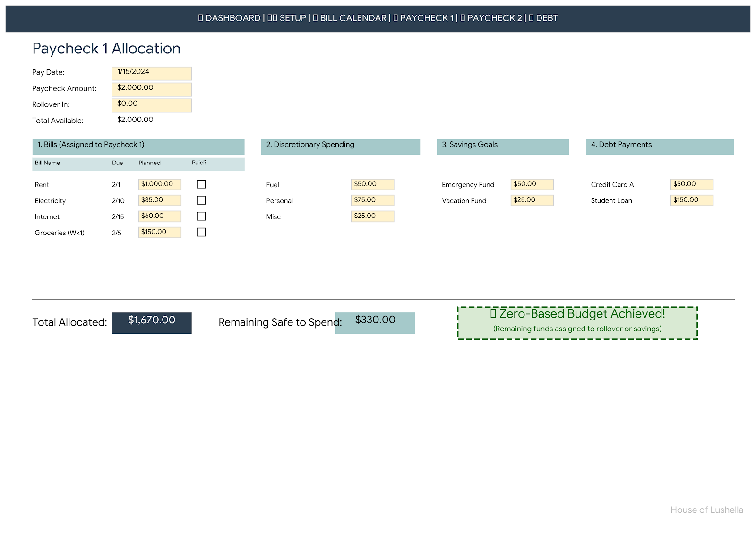
Task: Check the Paid box for Rent
Action: pyautogui.click(x=201, y=184)
